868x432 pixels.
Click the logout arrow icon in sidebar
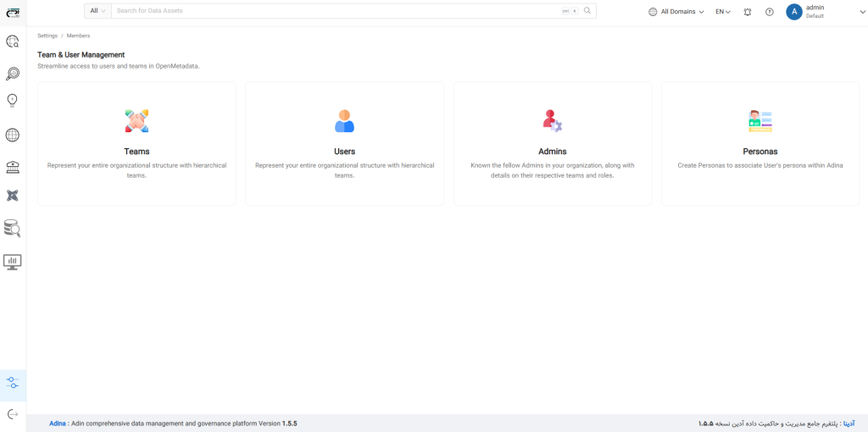[13, 414]
